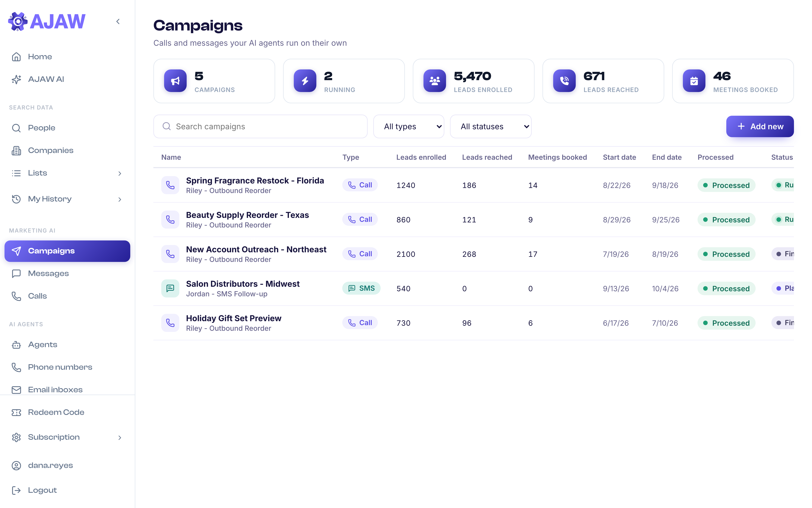Click the Leads enrolled column header
This screenshot has width=812, height=508.
point(421,157)
